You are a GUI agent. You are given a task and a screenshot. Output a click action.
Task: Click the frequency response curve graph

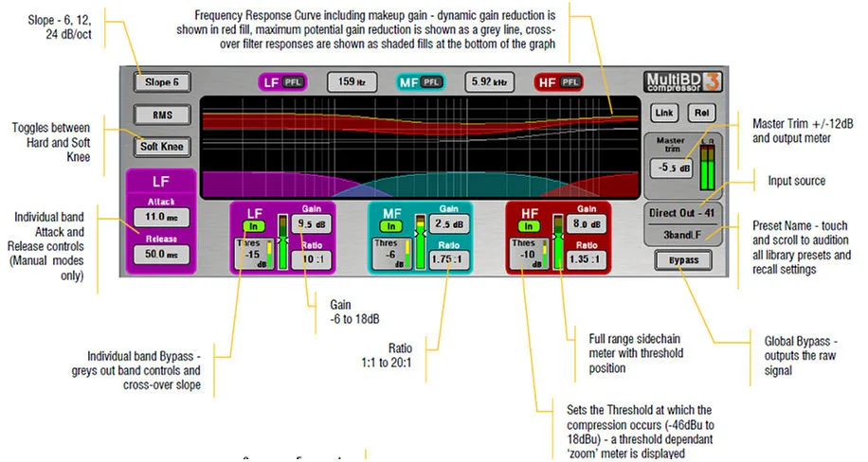tap(420, 148)
